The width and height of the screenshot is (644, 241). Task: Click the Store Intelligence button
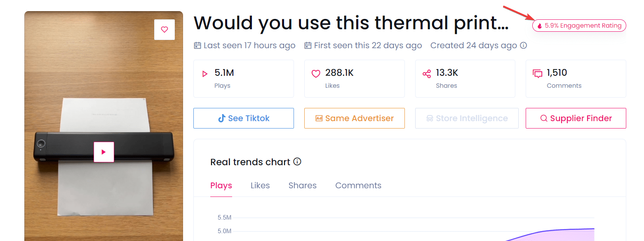466,118
